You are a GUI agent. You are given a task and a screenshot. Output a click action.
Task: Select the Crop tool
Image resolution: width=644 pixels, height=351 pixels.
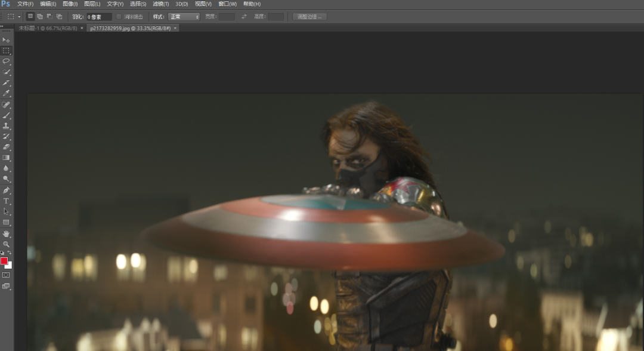(6, 82)
